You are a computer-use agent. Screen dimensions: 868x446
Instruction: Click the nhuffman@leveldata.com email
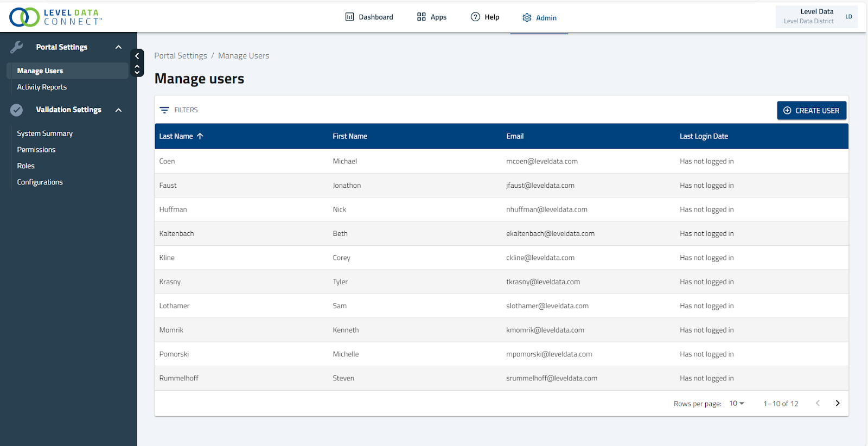(x=547, y=209)
